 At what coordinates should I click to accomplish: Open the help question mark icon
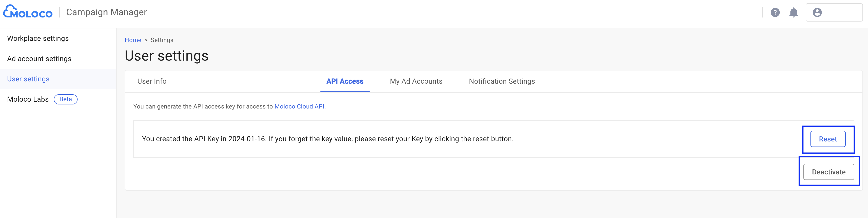coord(775,12)
